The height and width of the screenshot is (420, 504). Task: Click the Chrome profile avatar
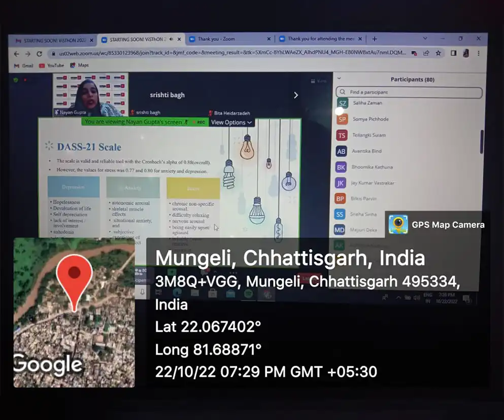(x=465, y=53)
